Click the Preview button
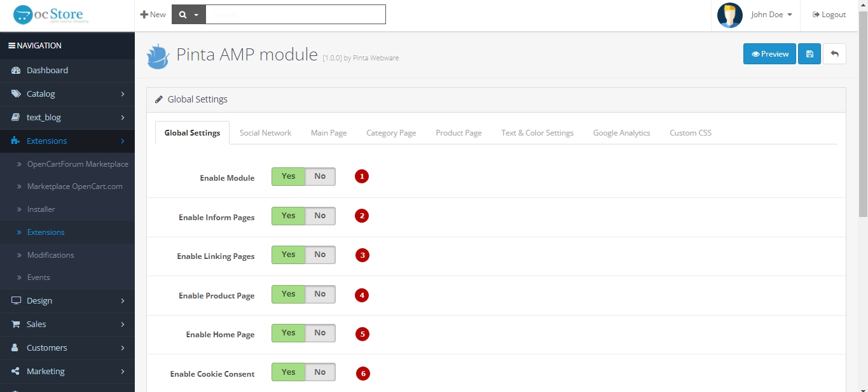The image size is (868, 392). pos(769,54)
